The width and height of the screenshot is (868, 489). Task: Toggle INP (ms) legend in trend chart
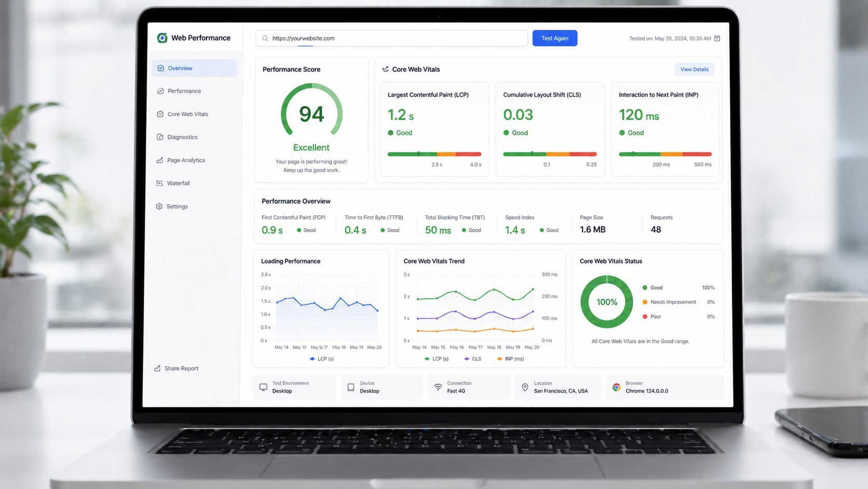511,359
